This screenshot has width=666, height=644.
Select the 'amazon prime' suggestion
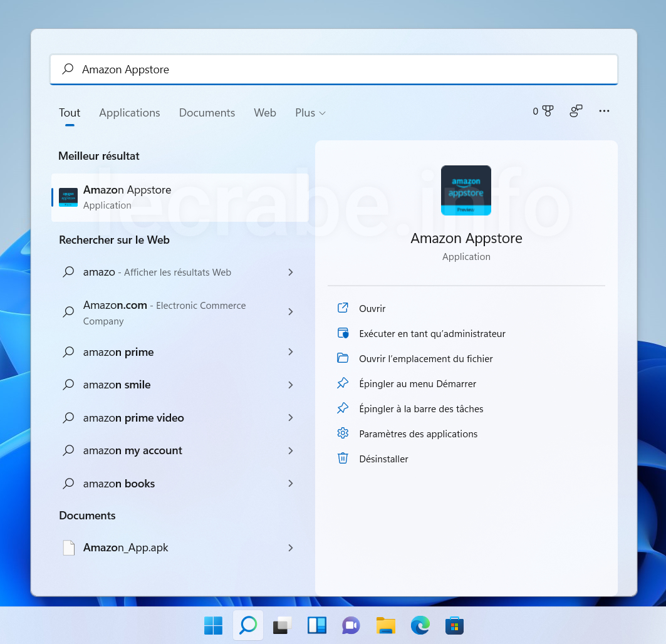[180, 351]
